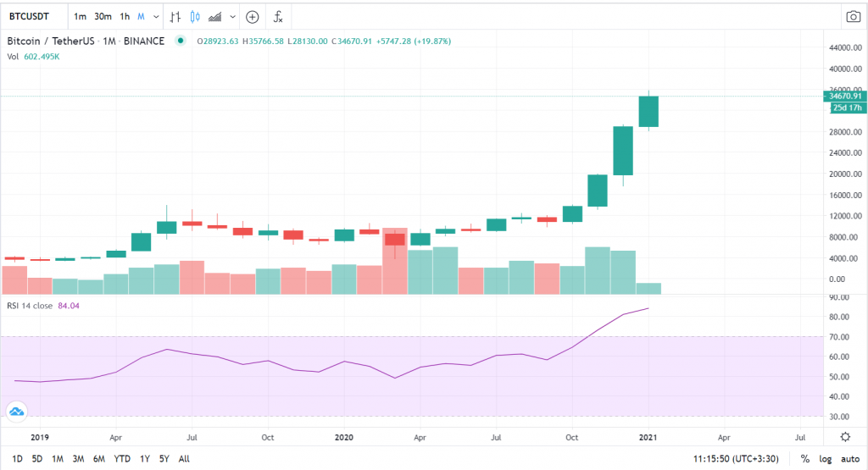Open the indicators fx icon

click(x=277, y=16)
